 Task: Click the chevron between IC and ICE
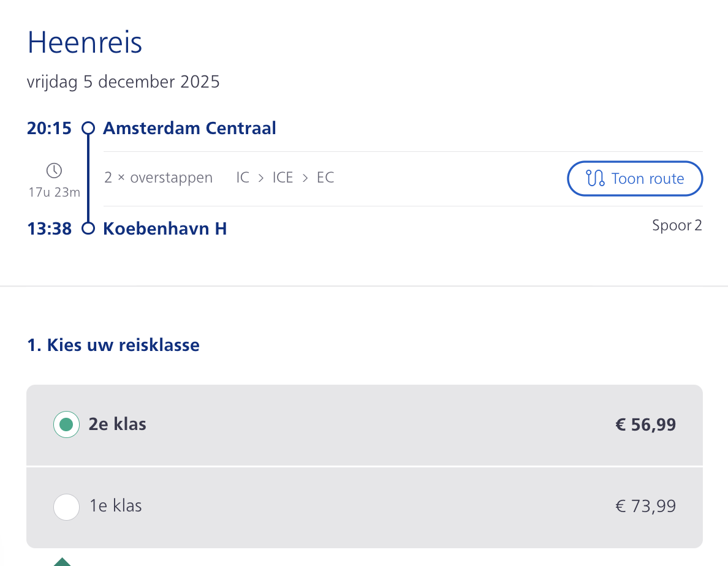pyautogui.click(x=261, y=178)
